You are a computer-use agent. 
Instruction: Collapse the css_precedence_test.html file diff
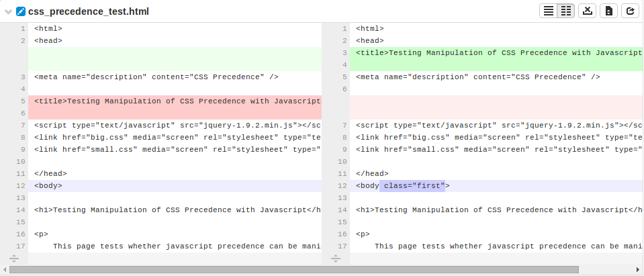tap(8, 11)
